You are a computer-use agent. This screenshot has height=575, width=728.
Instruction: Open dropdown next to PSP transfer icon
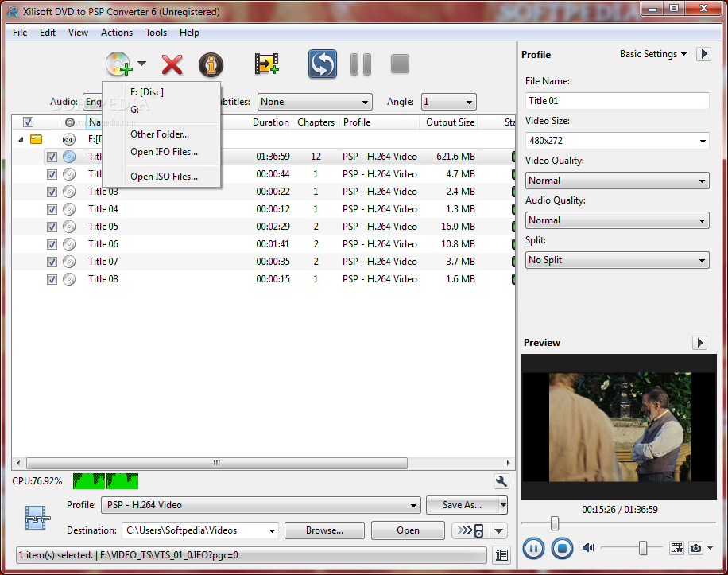pyautogui.click(x=498, y=530)
